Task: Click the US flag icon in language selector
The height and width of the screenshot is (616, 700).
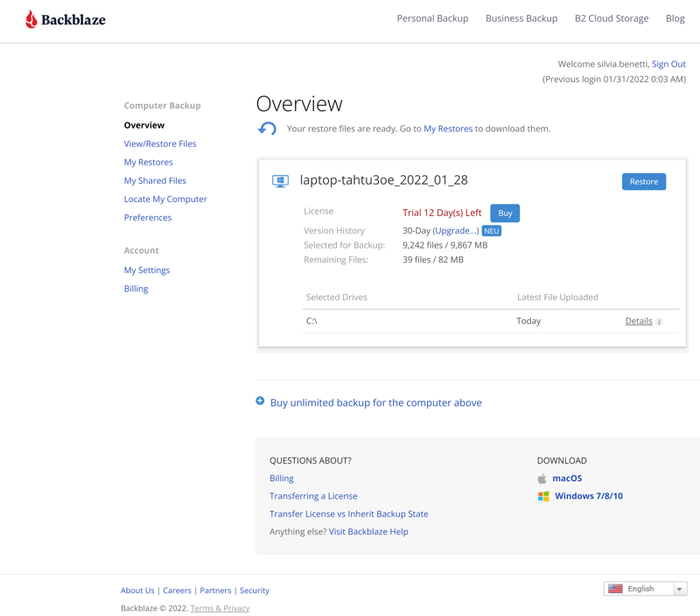Action: pyautogui.click(x=615, y=589)
